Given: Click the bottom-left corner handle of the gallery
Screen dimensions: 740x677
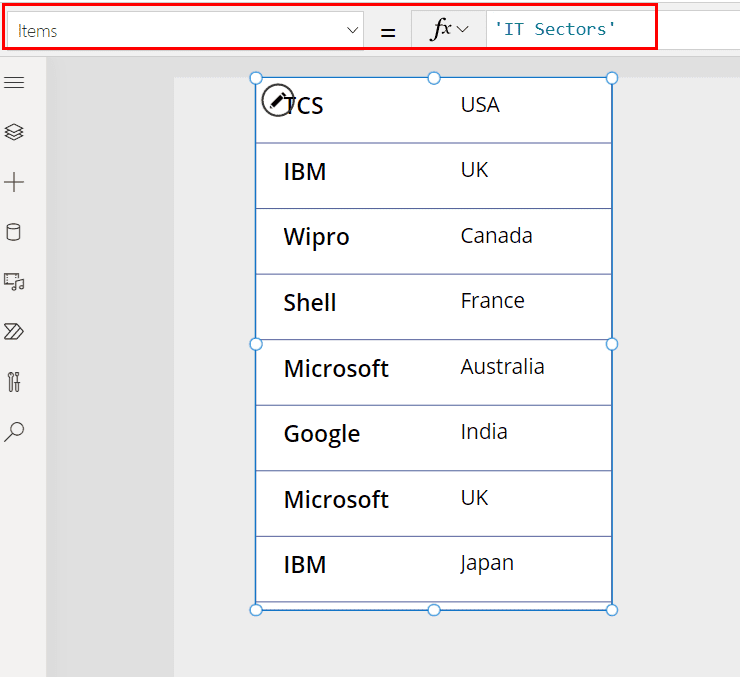Looking at the screenshot, I should [x=256, y=610].
